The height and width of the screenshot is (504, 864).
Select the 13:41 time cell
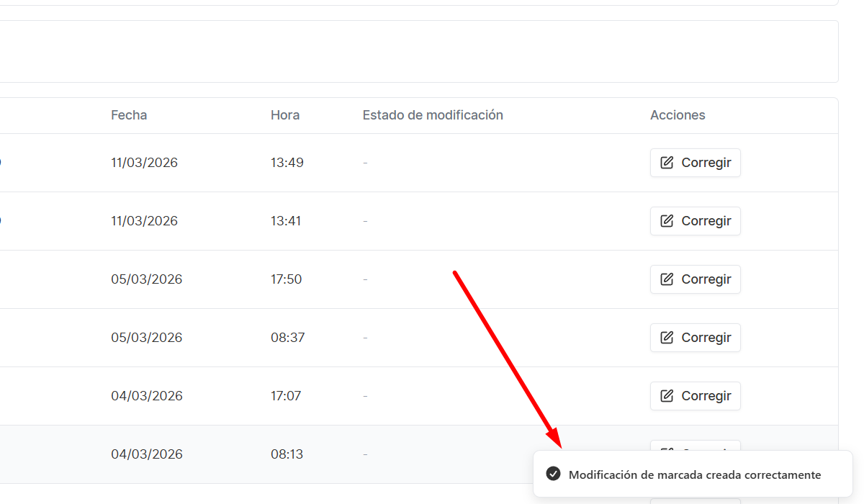point(286,221)
